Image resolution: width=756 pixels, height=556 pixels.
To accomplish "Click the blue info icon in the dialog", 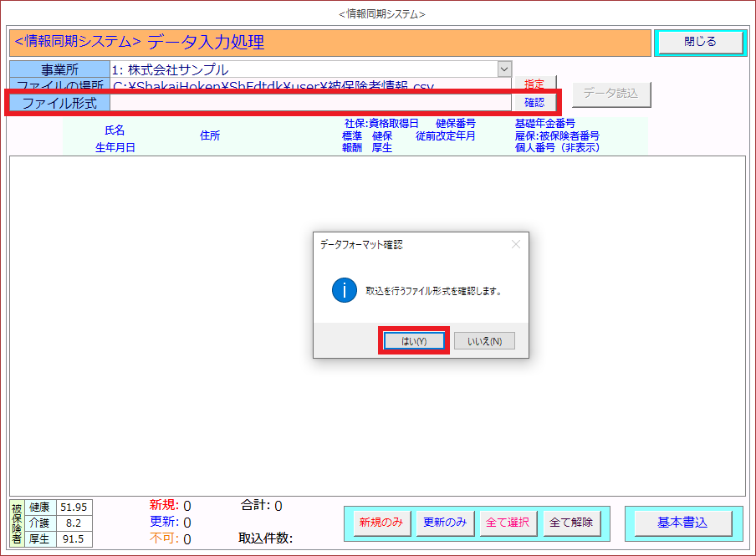I will tap(344, 290).
